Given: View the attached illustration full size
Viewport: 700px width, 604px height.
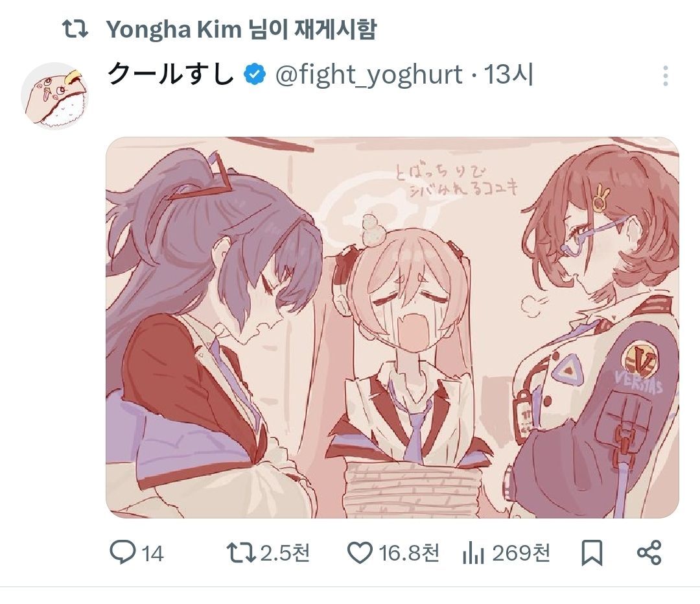Looking at the screenshot, I should [x=392, y=328].
